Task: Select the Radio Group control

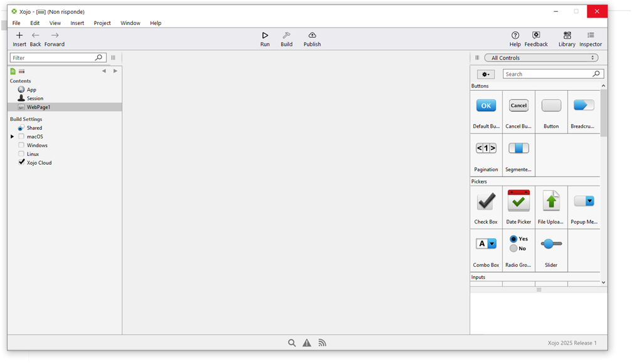Action: point(519,251)
